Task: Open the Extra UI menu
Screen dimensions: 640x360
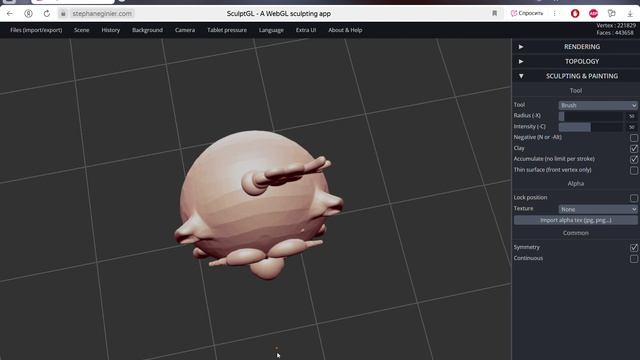Action: click(x=306, y=30)
